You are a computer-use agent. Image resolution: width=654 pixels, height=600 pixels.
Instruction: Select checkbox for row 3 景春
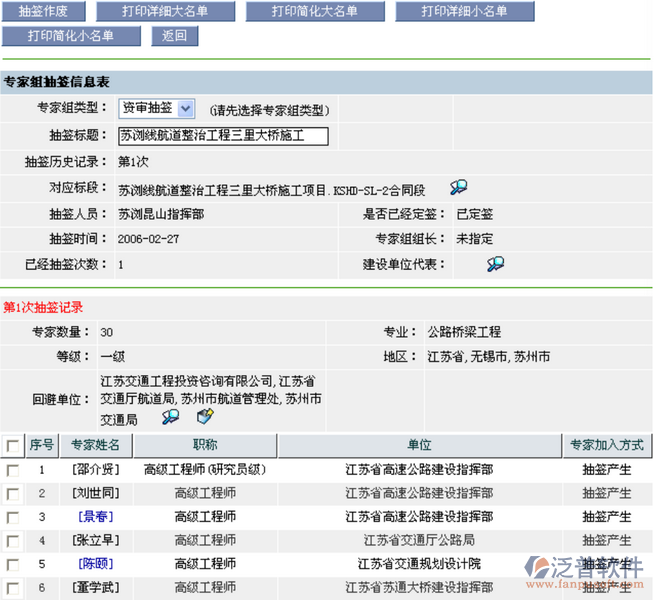click(x=12, y=517)
